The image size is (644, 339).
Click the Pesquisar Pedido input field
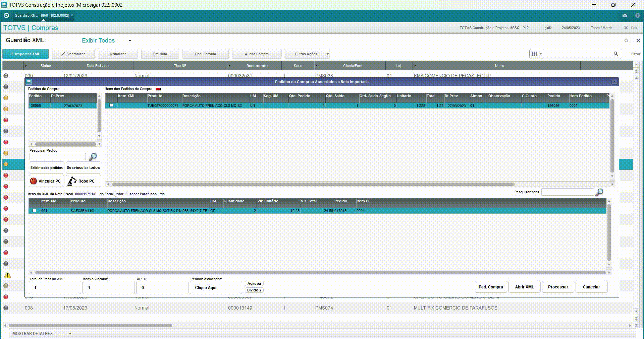point(58,156)
